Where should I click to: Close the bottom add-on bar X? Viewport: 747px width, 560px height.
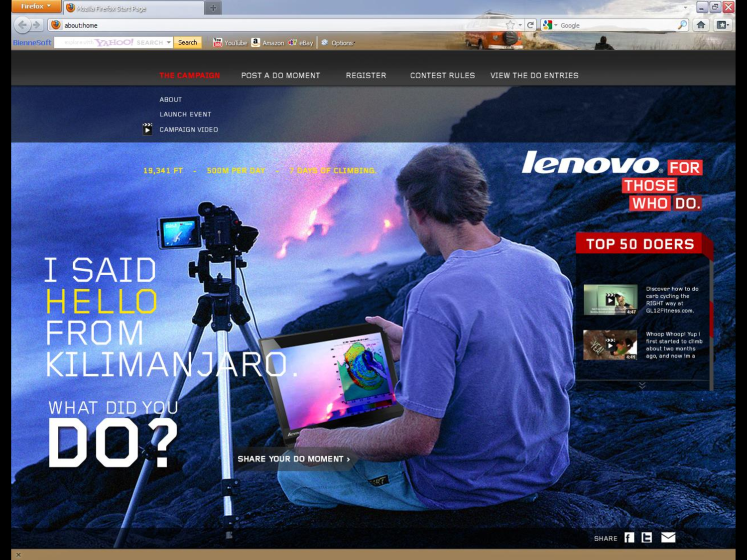click(18, 555)
